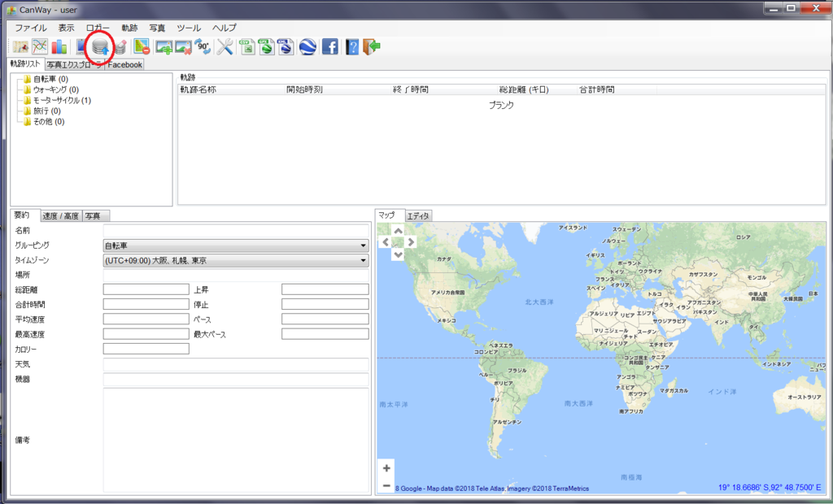The image size is (833, 504).
Task: Open the 表示 menu
Action: click(67, 28)
